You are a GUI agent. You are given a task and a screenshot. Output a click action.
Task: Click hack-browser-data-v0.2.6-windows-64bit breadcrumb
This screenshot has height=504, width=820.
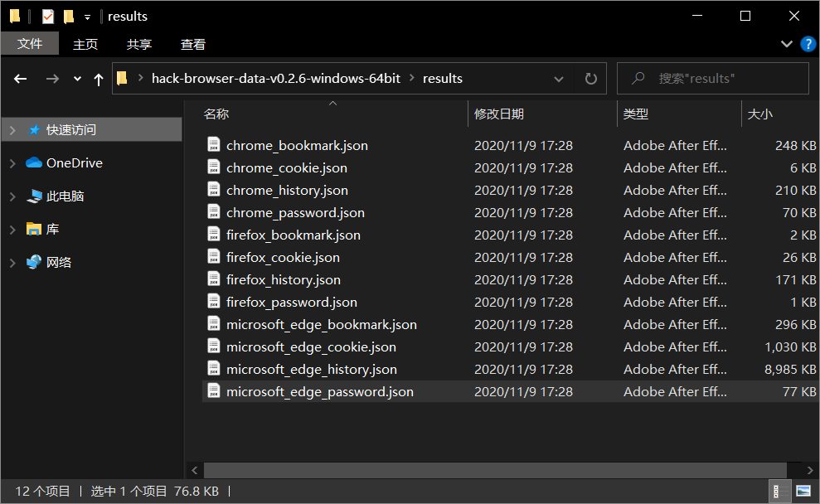click(275, 79)
